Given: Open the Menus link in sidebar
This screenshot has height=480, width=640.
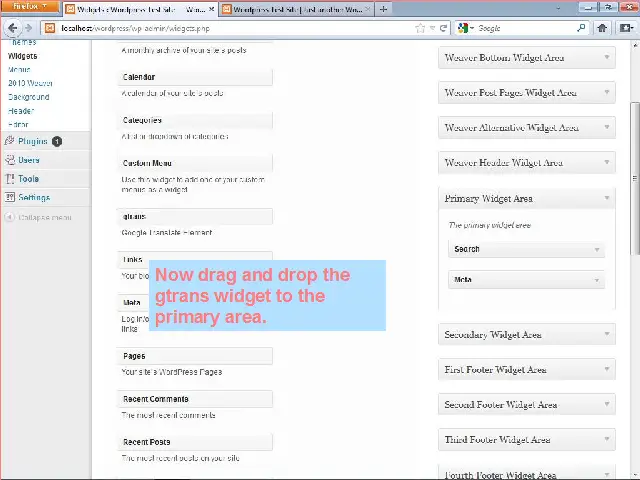Looking at the screenshot, I should click(x=19, y=69).
